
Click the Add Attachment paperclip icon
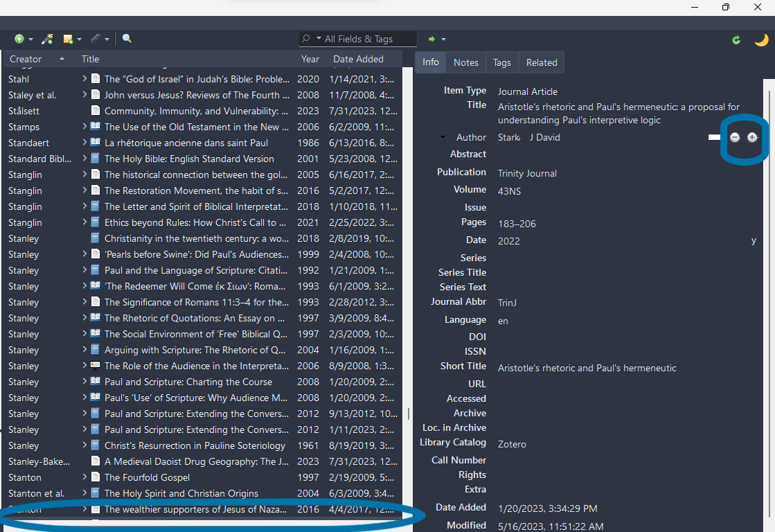96,39
